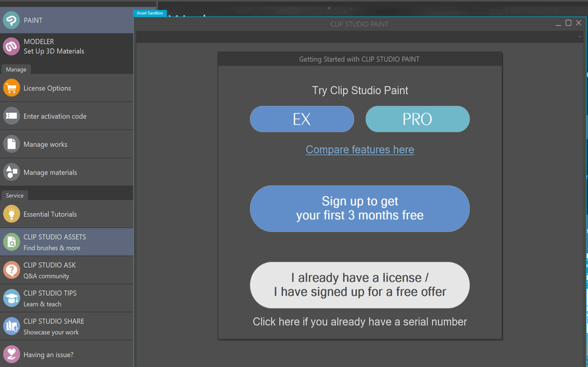Click the serial number hint text below the license button

tap(360, 321)
